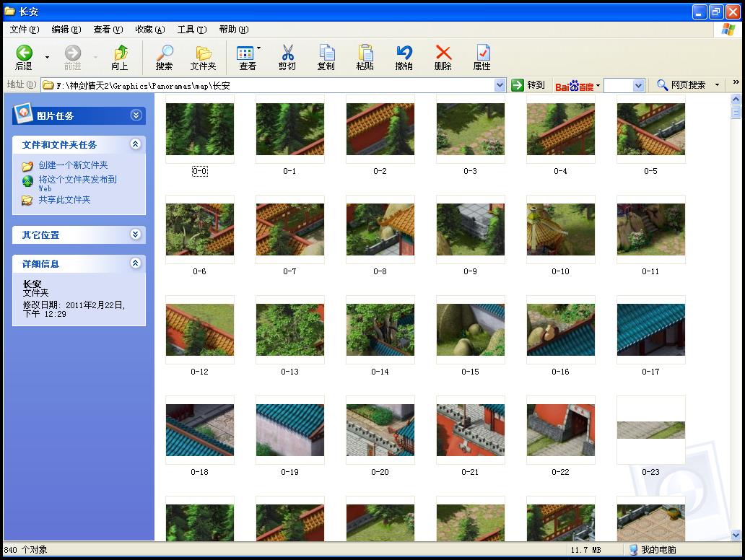Click the Copy (复制) toolbar icon
The image size is (745, 560).
[x=326, y=53]
